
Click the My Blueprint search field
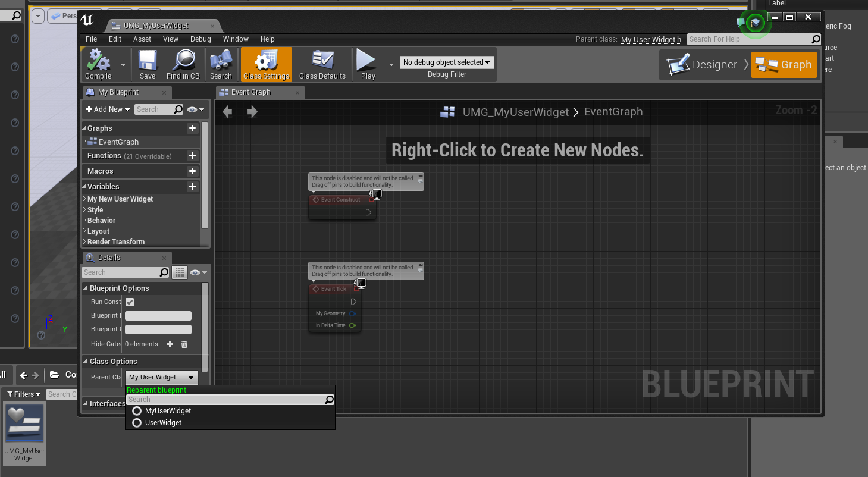tap(159, 109)
